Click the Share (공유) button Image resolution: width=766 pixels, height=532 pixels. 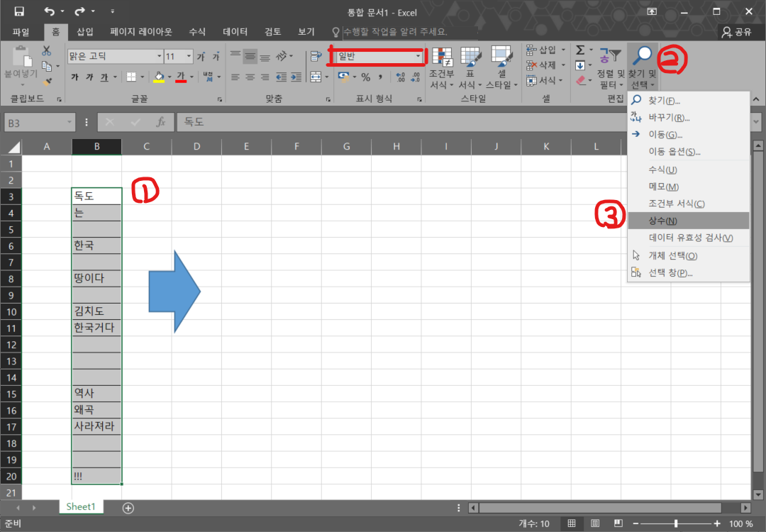737,32
